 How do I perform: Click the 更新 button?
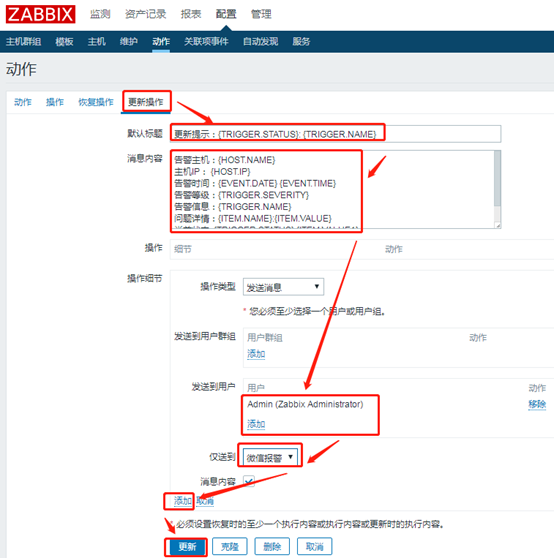[187, 546]
